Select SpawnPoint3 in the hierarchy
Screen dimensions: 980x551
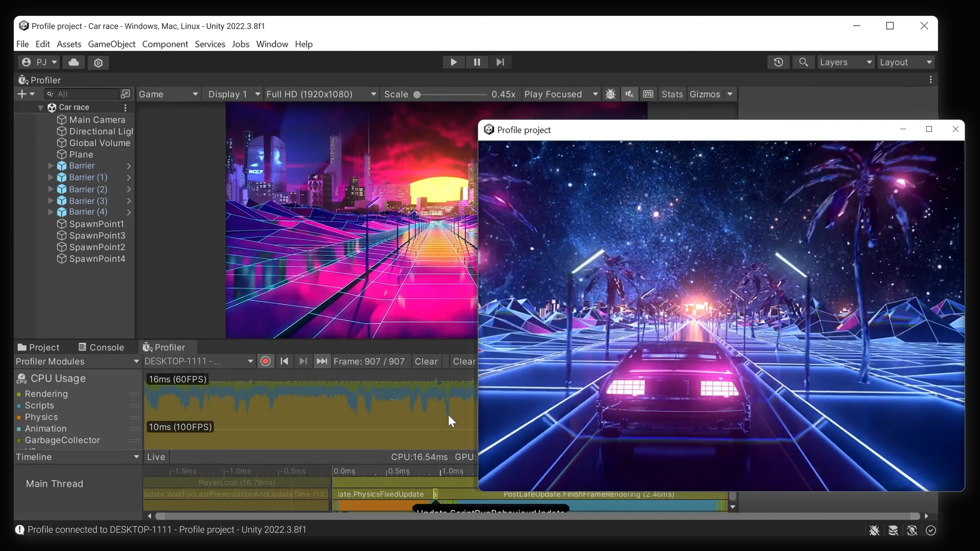(x=97, y=235)
